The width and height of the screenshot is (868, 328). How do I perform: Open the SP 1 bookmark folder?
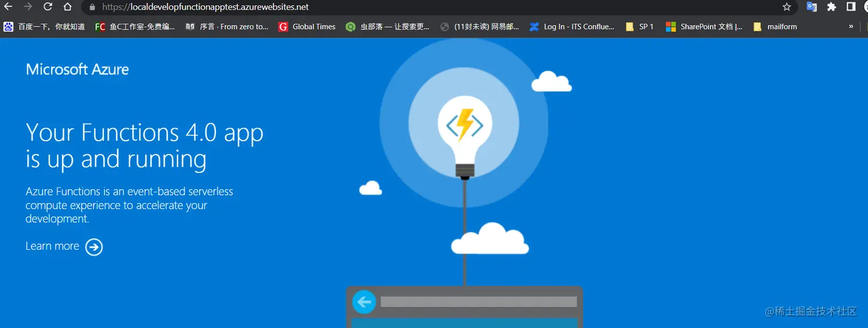pyautogui.click(x=640, y=26)
